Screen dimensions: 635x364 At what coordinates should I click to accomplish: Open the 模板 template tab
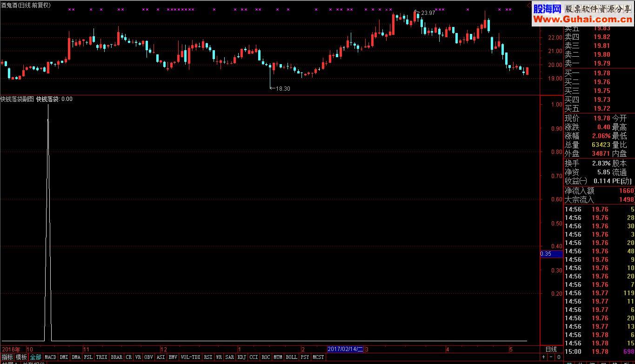point(21,357)
